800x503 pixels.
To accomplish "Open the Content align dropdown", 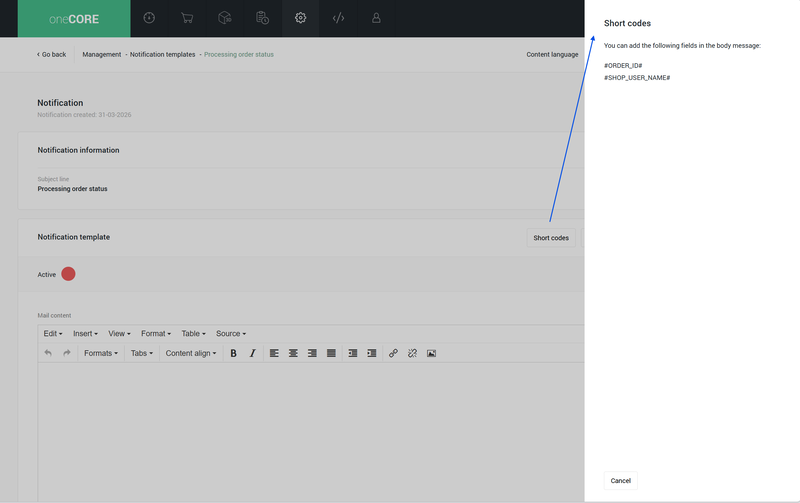I will tap(190, 353).
